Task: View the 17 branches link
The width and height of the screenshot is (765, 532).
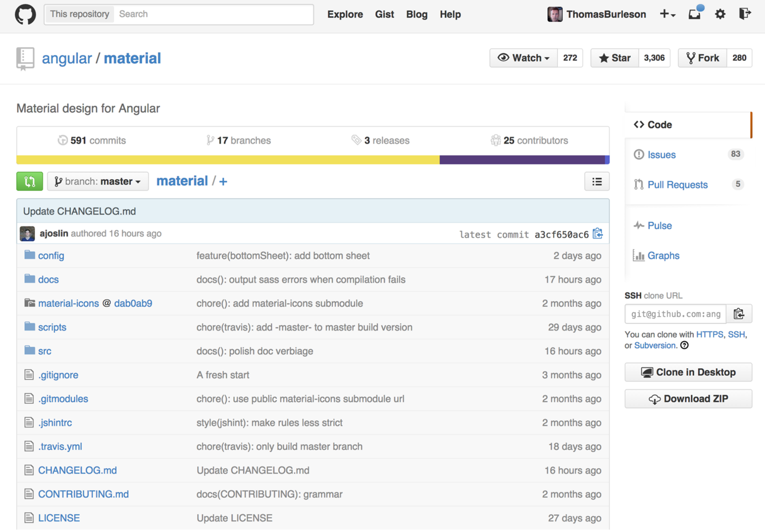Action: [238, 141]
